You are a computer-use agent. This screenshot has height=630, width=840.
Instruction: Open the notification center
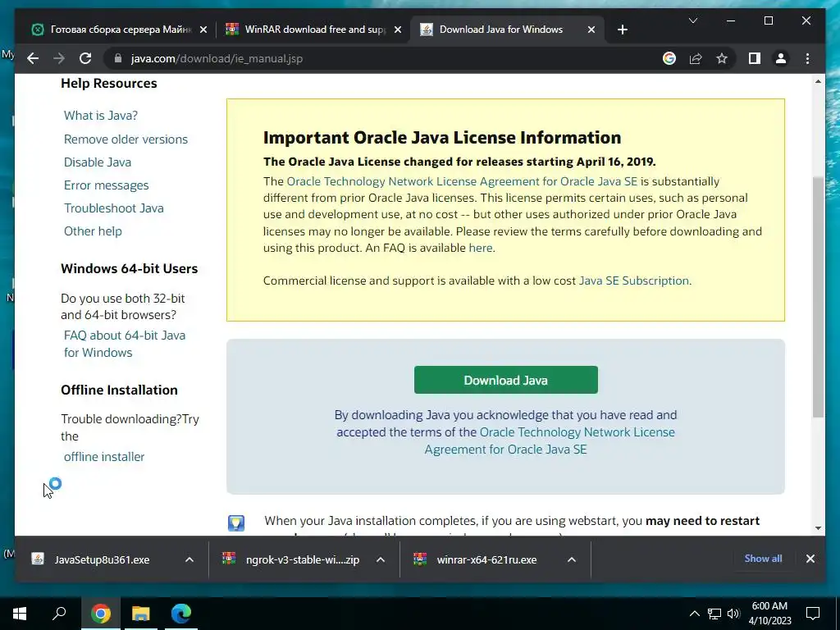coord(813,614)
